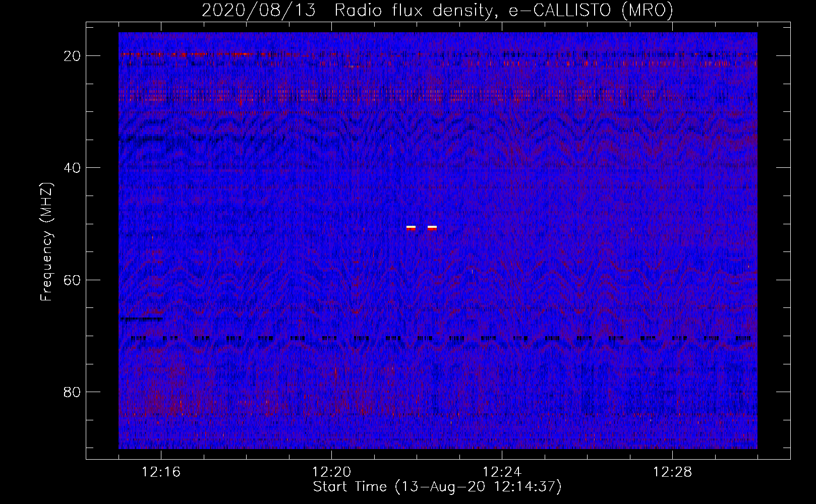This screenshot has height=504, width=816.
Task: Click the 12:24 time tick label
Action: click(x=502, y=472)
